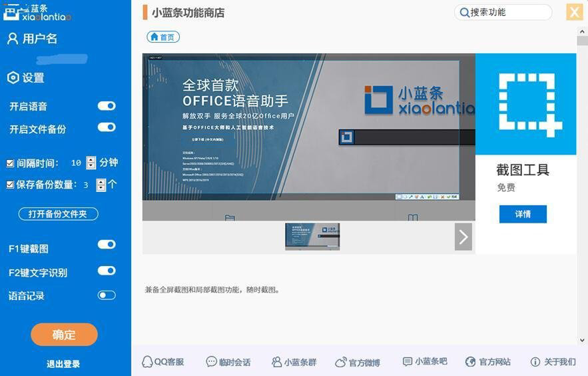The width and height of the screenshot is (588, 376).
Task: Click the 临时会话 chat bubble icon
Action: [212, 362]
